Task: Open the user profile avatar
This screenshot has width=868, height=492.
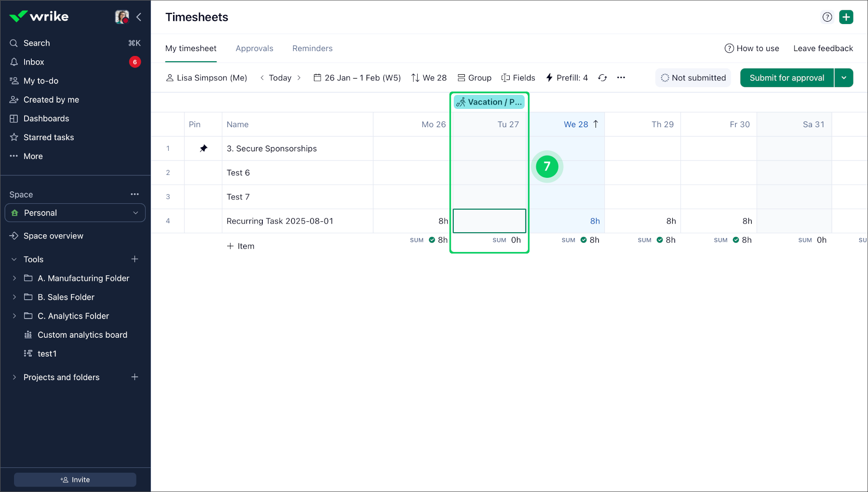Action: 122,17
